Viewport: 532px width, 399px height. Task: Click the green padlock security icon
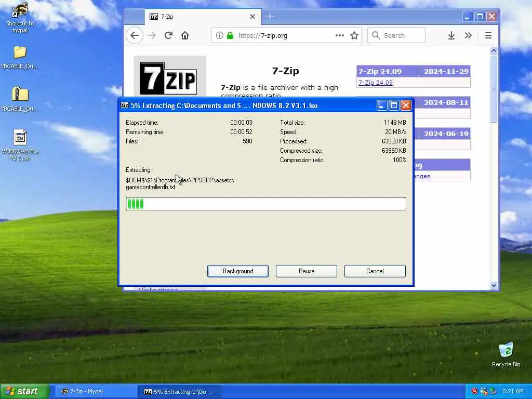230,35
